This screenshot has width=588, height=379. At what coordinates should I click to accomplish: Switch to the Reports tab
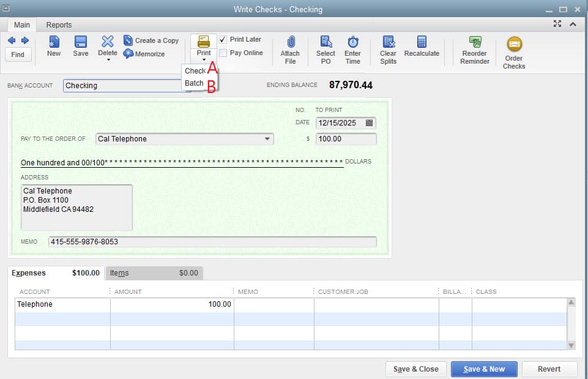tap(59, 24)
